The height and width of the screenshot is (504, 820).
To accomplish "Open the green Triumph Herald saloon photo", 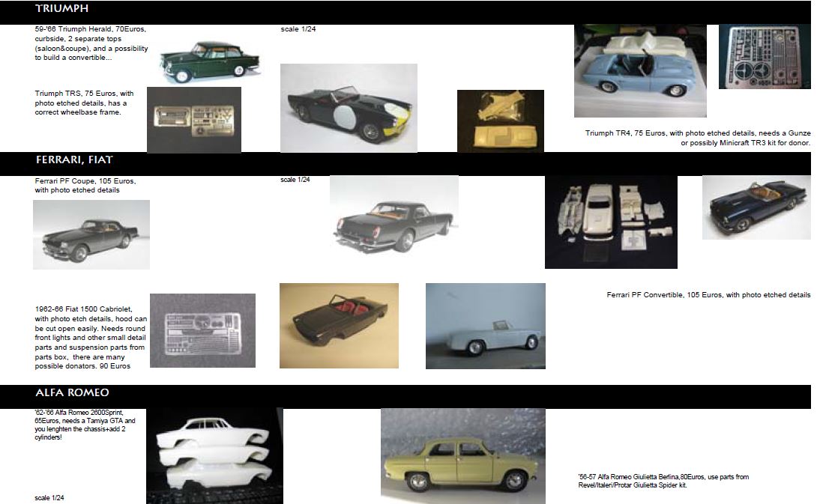I will coord(210,61).
